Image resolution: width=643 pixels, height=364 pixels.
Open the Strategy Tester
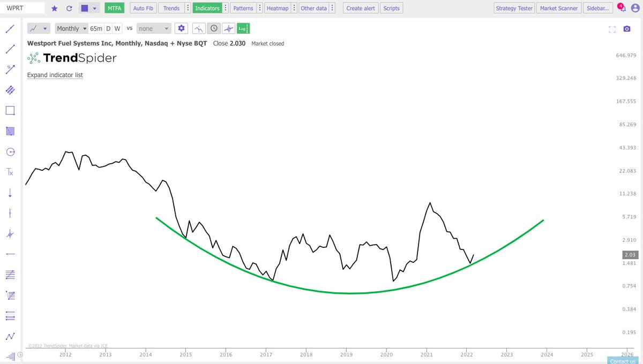pyautogui.click(x=514, y=9)
